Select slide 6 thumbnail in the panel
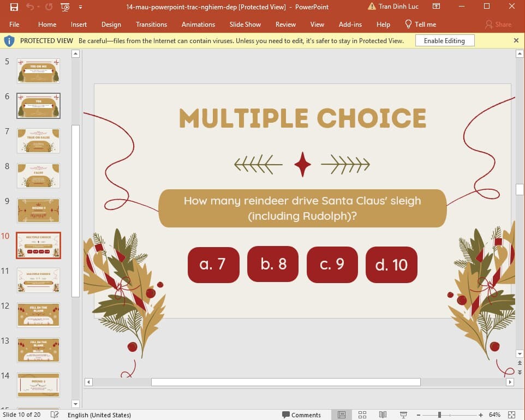The width and height of the screenshot is (525, 420). [x=38, y=106]
